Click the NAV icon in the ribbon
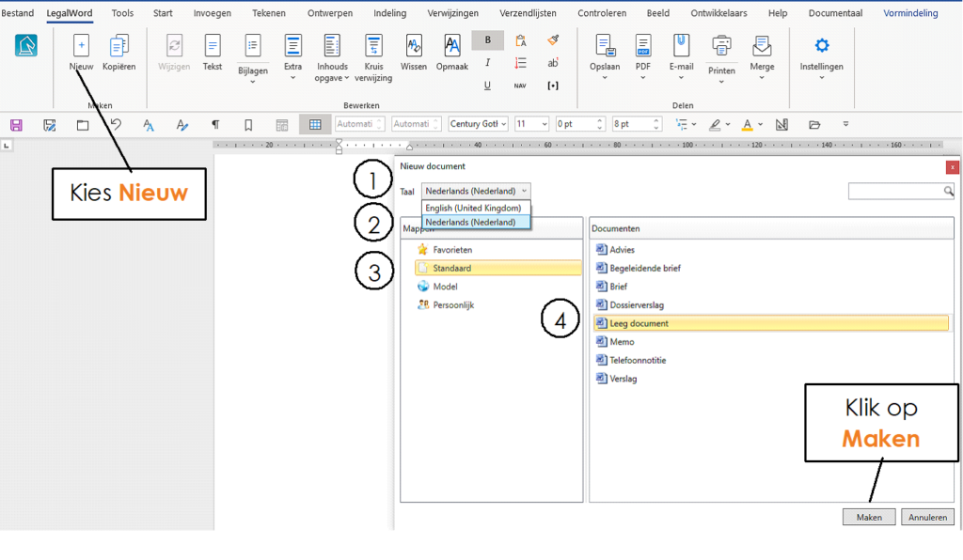The image size is (963, 560). (x=520, y=86)
